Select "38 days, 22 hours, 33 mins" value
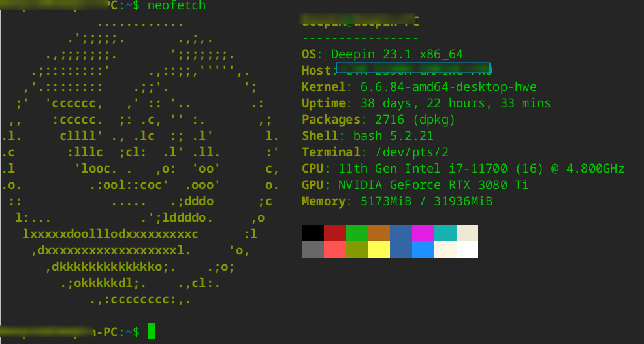 (x=455, y=103)
